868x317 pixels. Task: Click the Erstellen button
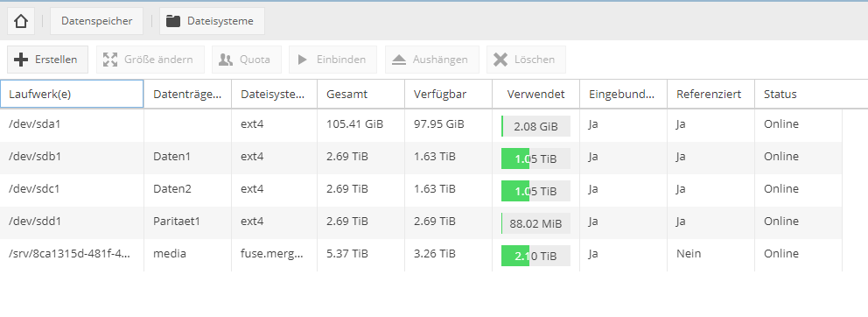pos(47,60)
